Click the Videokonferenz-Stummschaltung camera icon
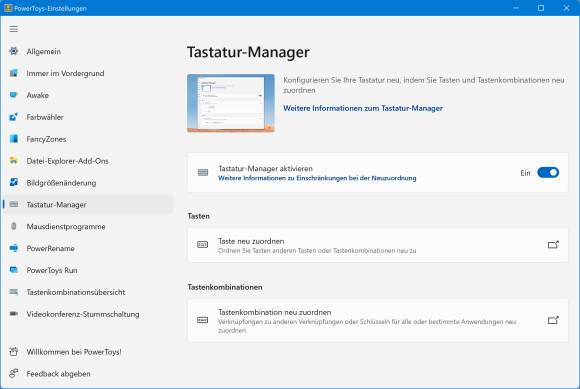 [x=14, y=314]
